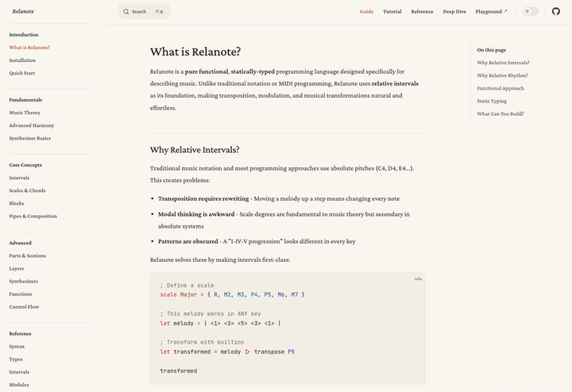Open the Installation sidebar page
The image size is (572, 392).
(22, 60)
